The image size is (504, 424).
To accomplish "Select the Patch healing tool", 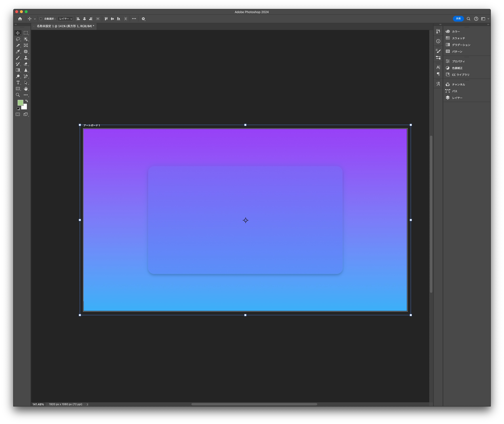I will coord(26,52).
